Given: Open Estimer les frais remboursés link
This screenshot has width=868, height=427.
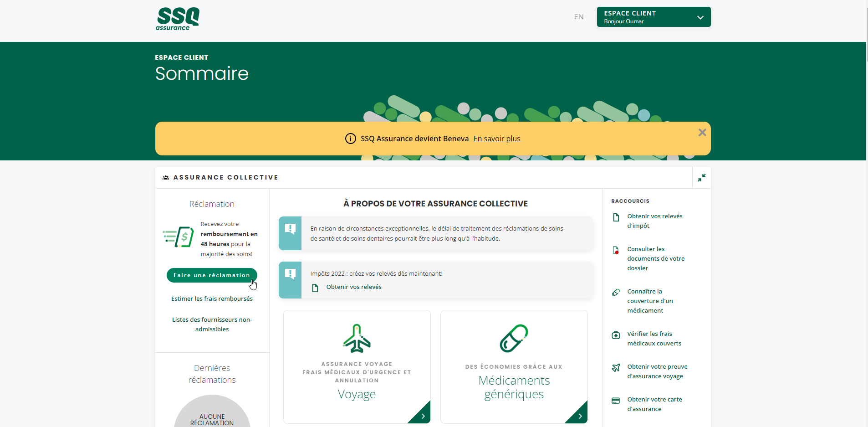Looking at the screenshot, I should 212,299.
